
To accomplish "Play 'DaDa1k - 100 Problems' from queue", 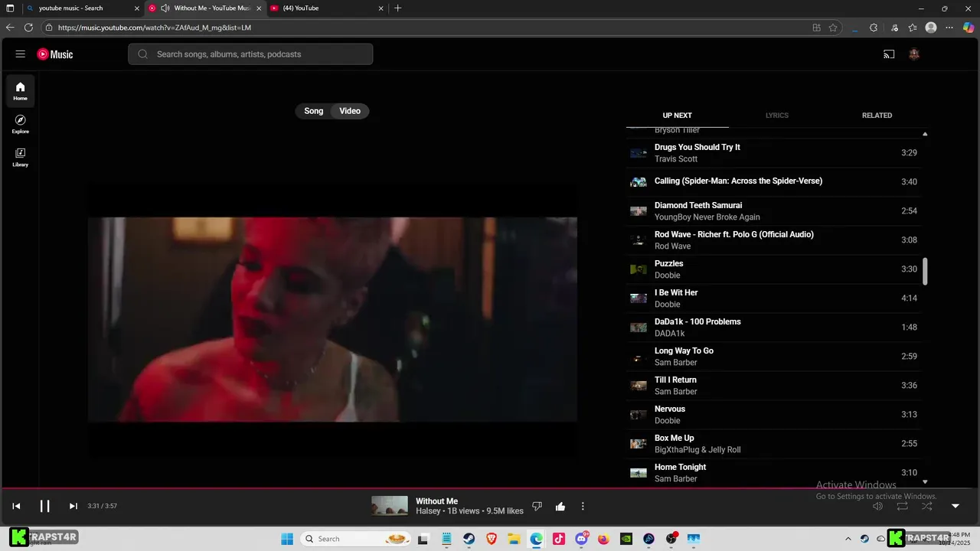I will click(773, 328).
